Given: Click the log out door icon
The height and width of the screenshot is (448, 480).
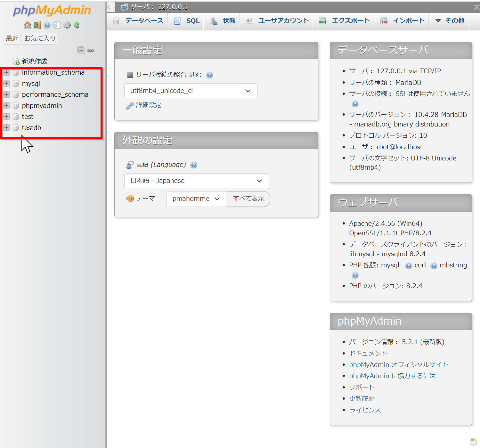Looking at the screenshot, I should pos(37,25).
